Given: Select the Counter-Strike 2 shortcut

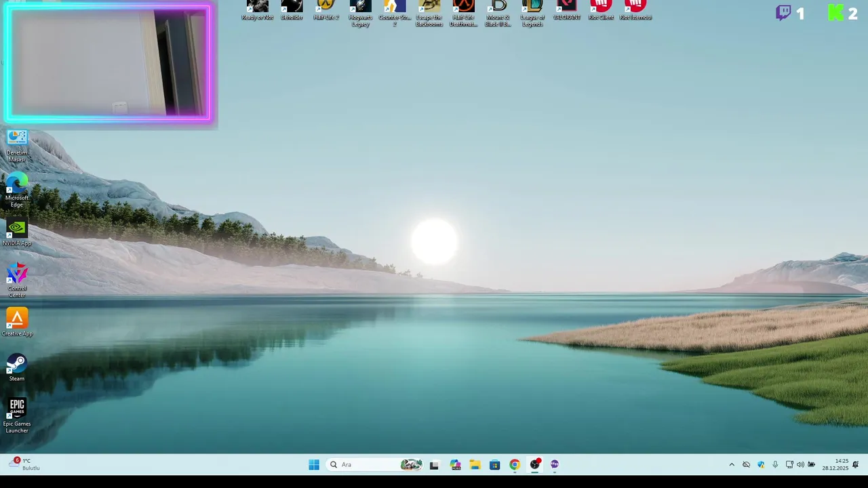Looking at the screenshot, I should coord(395,13).
